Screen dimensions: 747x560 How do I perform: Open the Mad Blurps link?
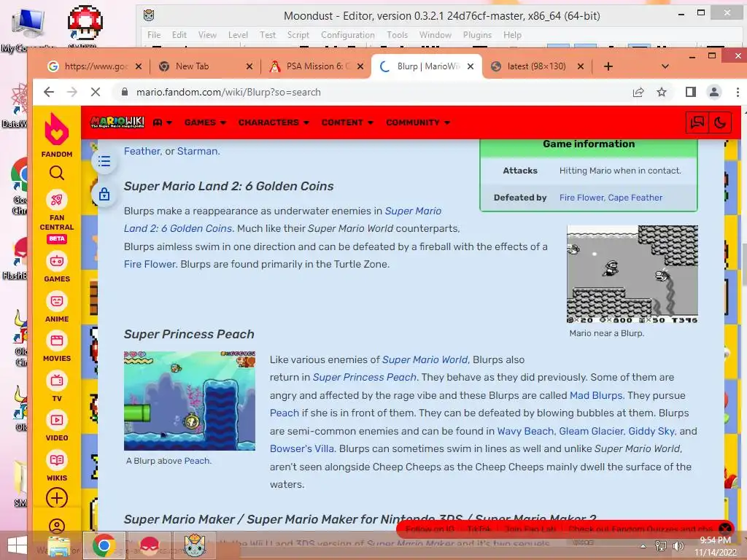coord(596,395)
